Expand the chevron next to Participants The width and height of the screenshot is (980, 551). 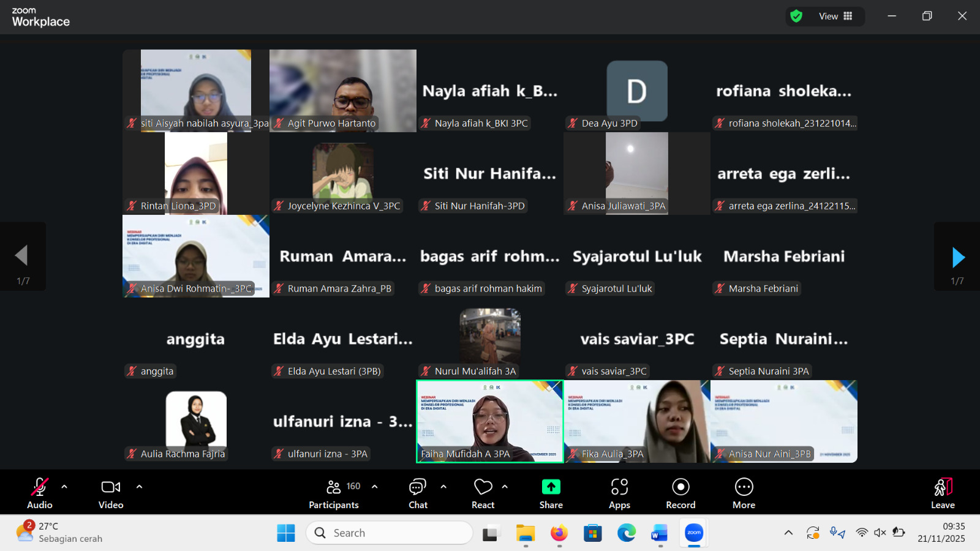(x=375, y=487)
